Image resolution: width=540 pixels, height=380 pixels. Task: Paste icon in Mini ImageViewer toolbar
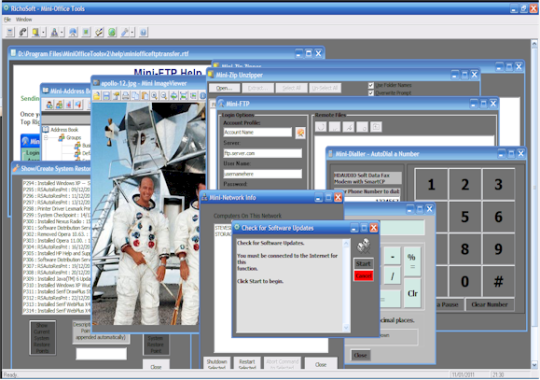click(x=145, y=96)
